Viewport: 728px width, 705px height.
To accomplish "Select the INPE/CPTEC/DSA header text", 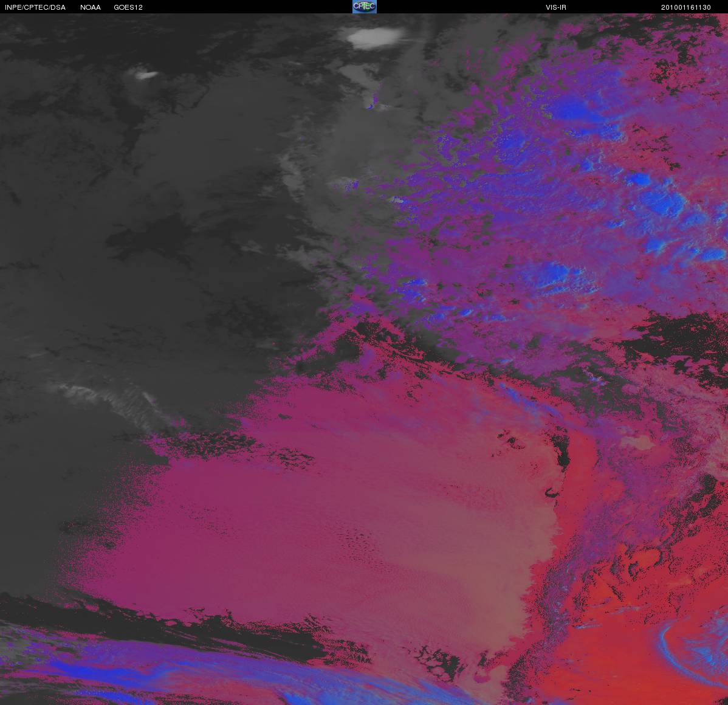I will pos(35,7).
